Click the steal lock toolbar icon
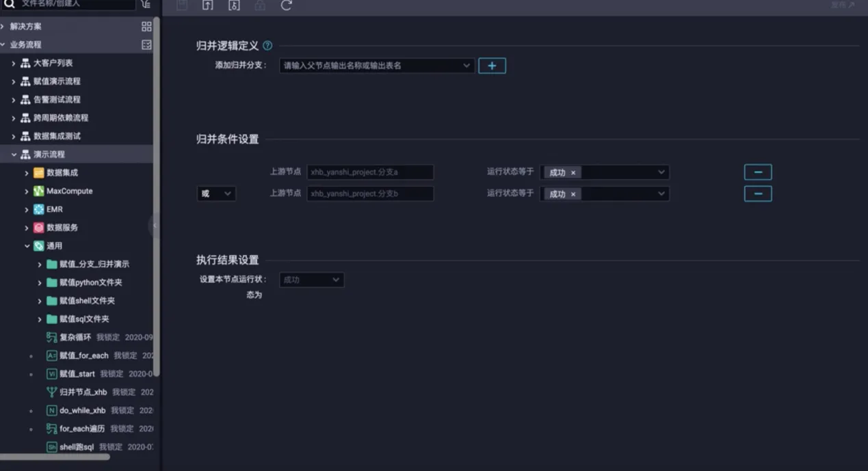868x471 pixels. (x=234, y=5)
